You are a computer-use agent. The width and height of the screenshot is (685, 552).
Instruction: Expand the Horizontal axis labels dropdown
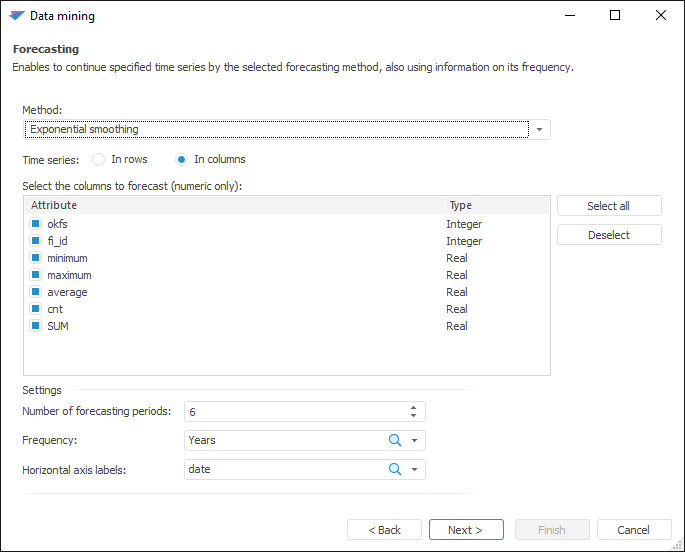(415, 469)
